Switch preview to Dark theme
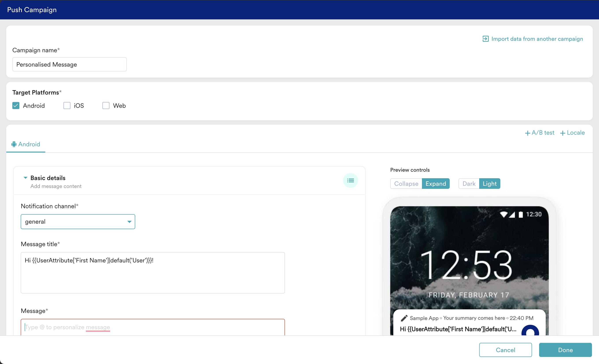 click(x=469, y=184)
